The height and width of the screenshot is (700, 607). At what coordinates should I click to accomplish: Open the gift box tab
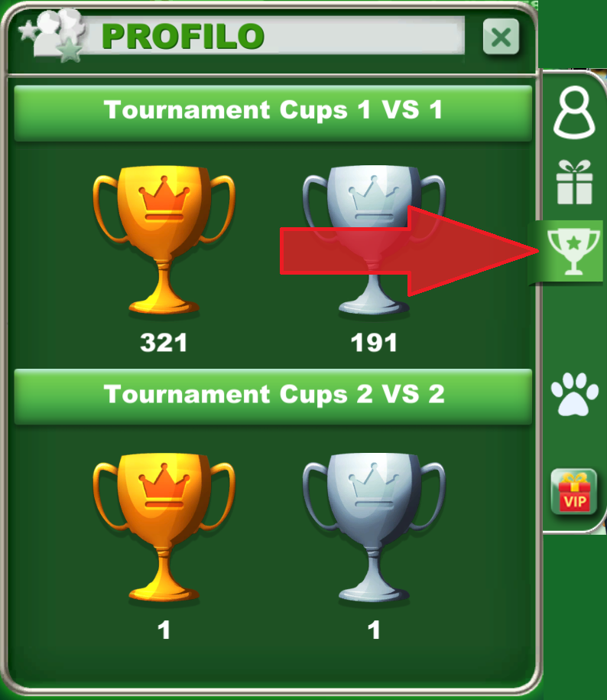click(x=574, y=182)
